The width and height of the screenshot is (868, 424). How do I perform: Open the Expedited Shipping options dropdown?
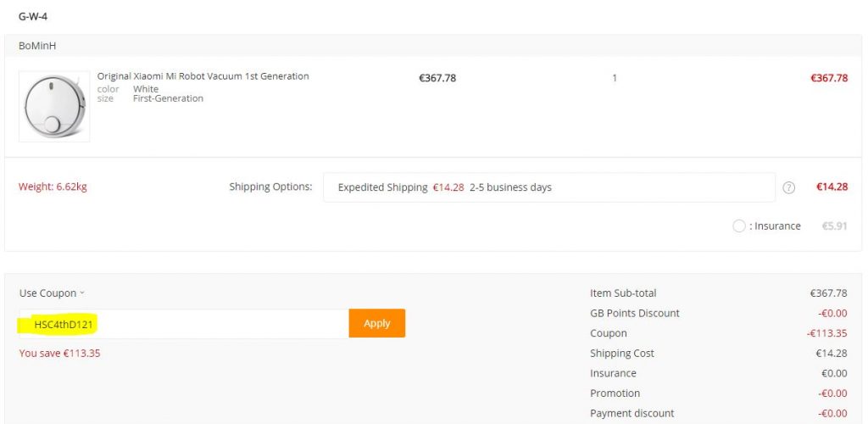pos(549,187)
